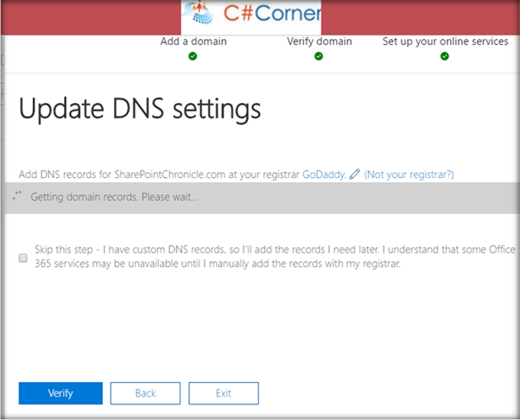Image resolution: width=520 pixels, height=420 pixels.
Task: Check the Skip this step checkbox
Action: [22, 258]
